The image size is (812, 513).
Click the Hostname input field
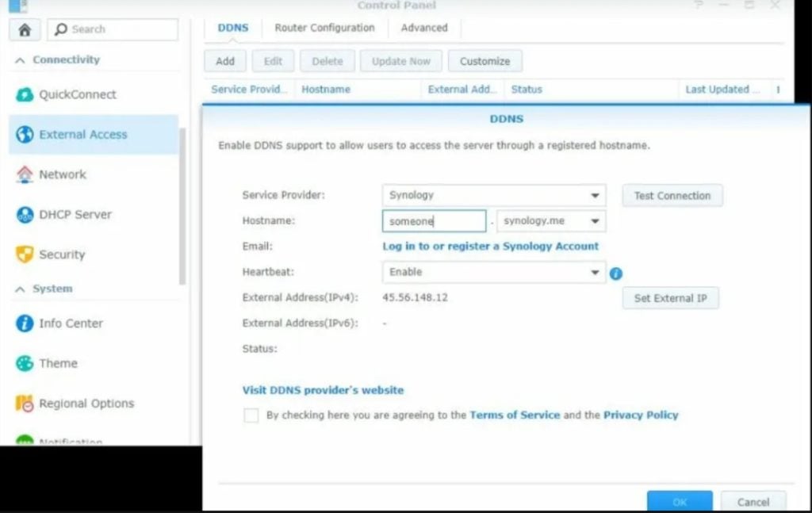[434, 221]
